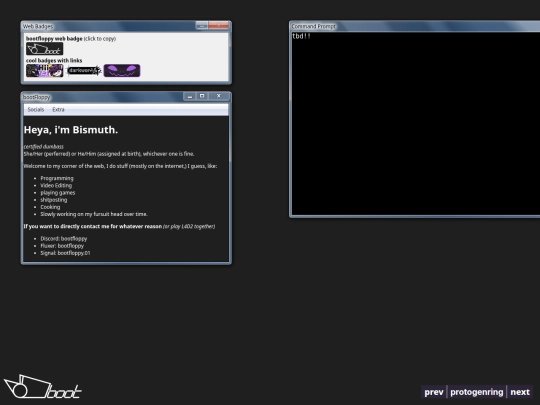Click the 'tbd!!' text in Command Prompt
Screen dimensions: 540x405
pos(301,36)
